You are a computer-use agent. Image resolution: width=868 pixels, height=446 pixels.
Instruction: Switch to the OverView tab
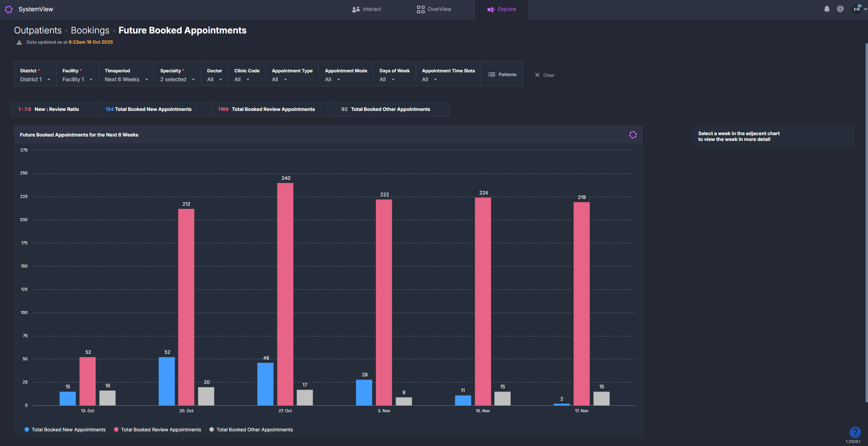pos(434,9)
